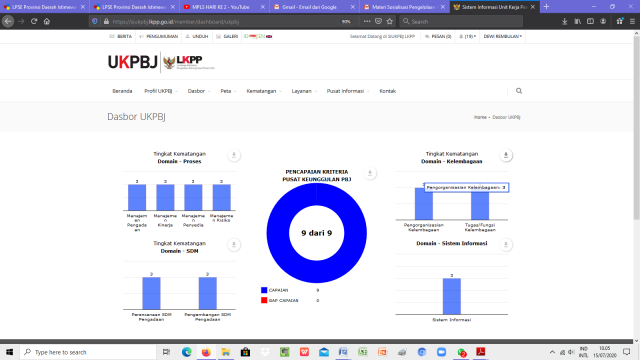Click the Manajemen Pengadaan bar
Image resolution: width=640 pixels, height=360 pixels.
tap(137, 197)
